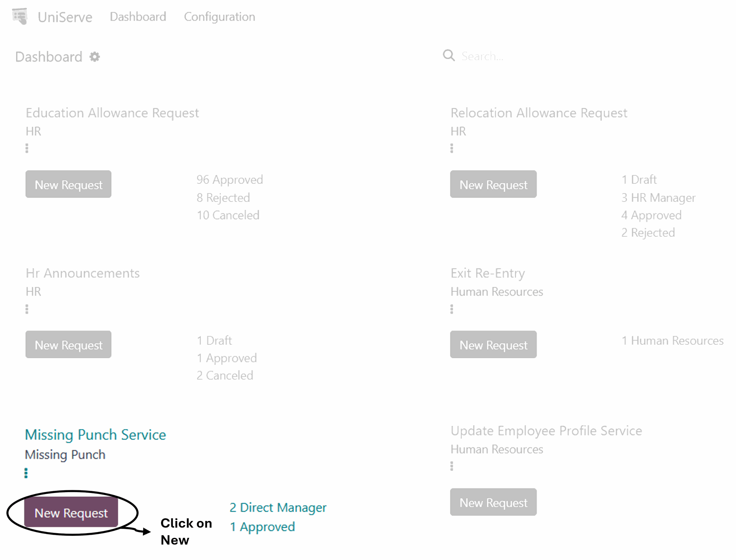Open Exit Re-Entry card three-dot menu
The width and height of the screenshot is (736, 560).
pos(452,309)
